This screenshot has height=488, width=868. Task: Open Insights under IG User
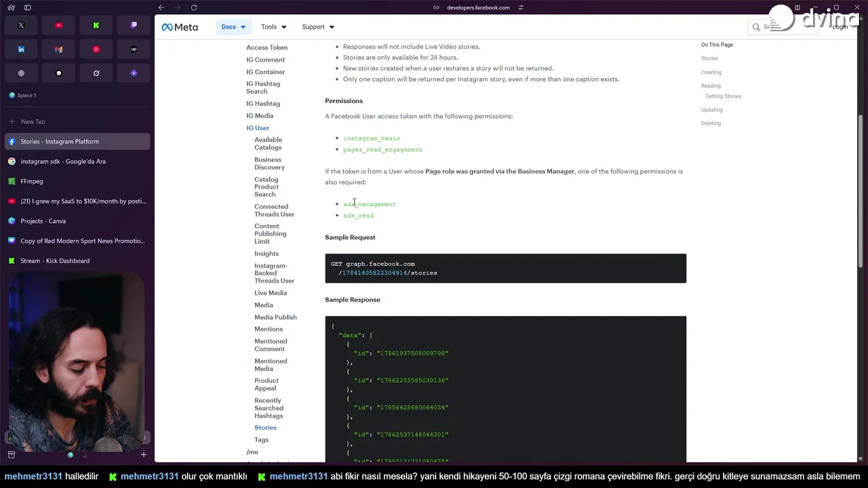(267, 253)
